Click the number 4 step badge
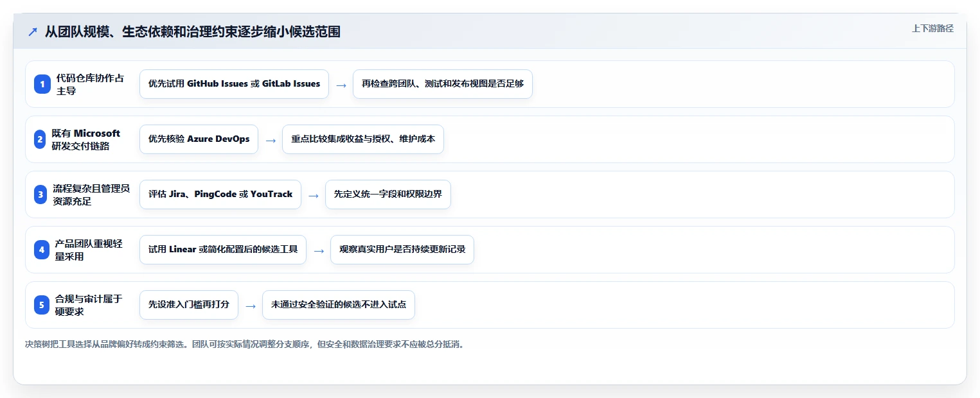The width and height of the screenshot is (980, 398). [x=42, y=250]
